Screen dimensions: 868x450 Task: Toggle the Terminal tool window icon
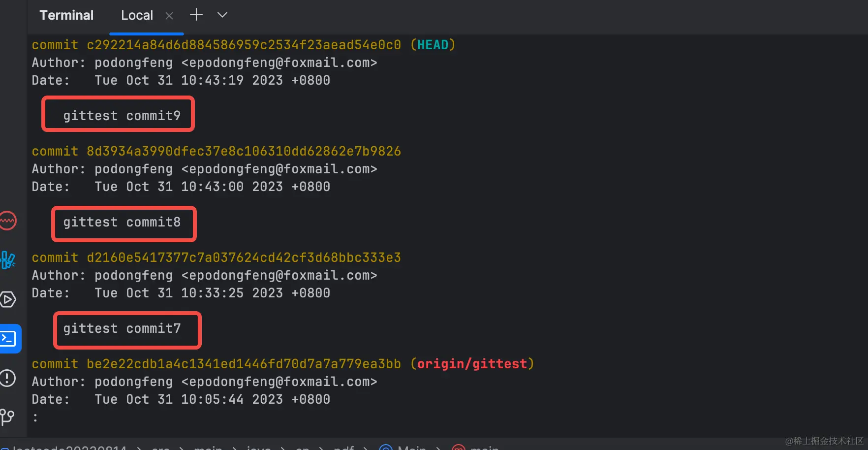click(9, 339)
